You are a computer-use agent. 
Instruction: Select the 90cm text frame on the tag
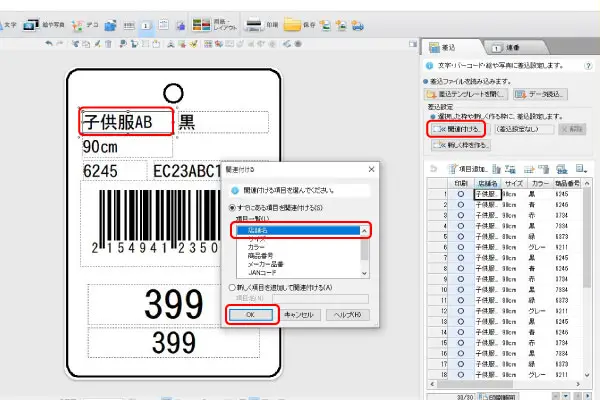pyautogui.click(x=127, y=147)
